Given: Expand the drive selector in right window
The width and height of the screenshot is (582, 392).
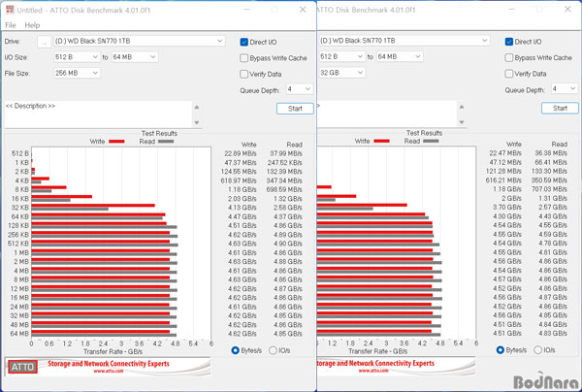Looking at the screenshot, I should [485, 41].
